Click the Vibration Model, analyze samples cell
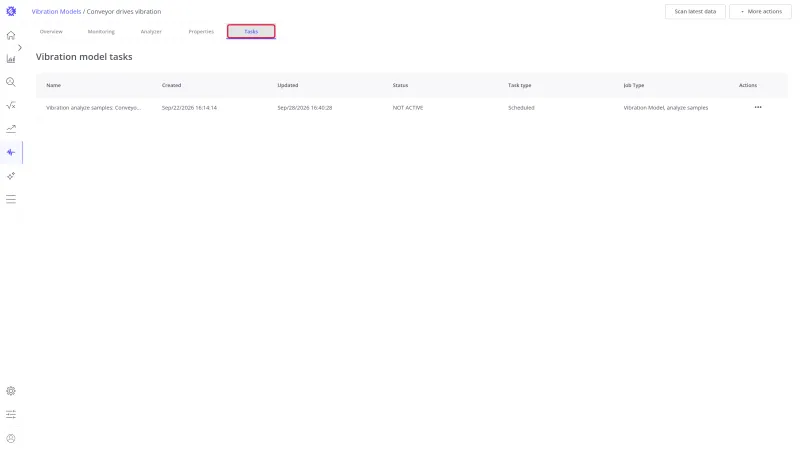 [x=666, y=108]
